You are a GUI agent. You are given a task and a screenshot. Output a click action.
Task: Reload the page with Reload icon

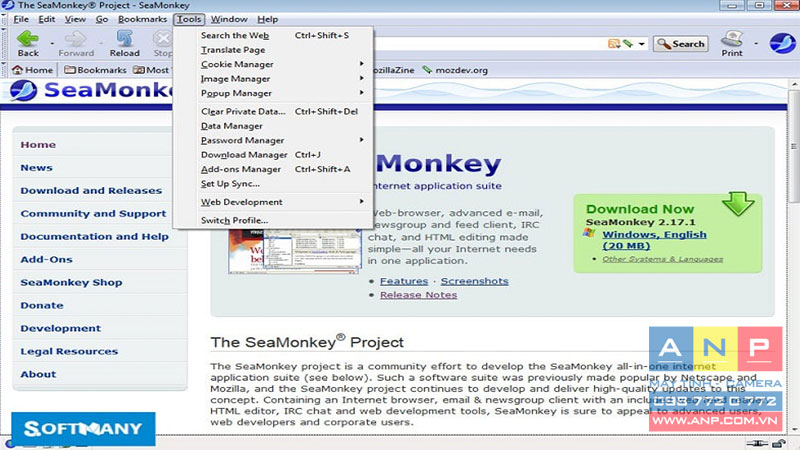pyautogui.click(x=124, y=39)
